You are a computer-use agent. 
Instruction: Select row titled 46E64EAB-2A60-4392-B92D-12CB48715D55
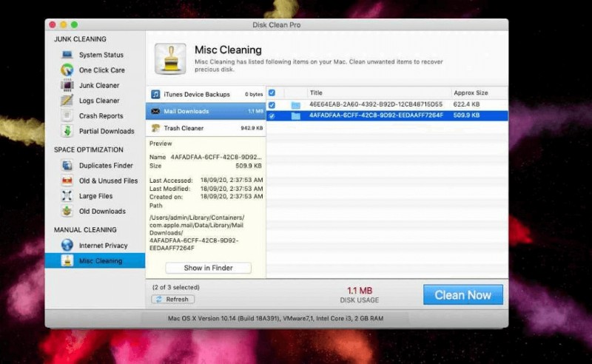tap(387, 104)
